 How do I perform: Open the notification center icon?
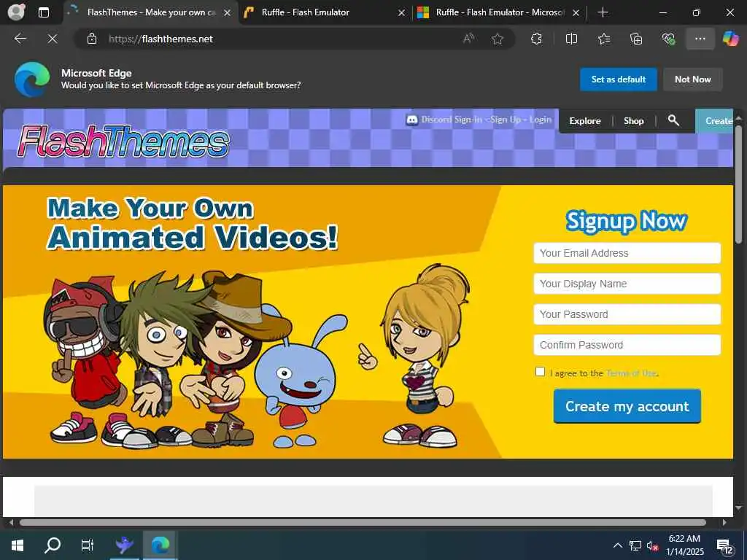click(724, 546)
